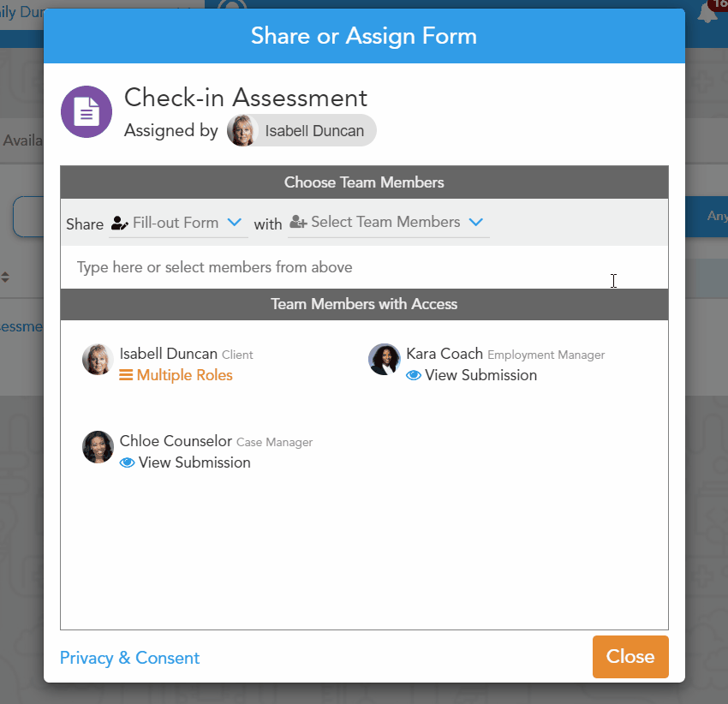Click the Choose Team Members header bar

pos(364,182)
